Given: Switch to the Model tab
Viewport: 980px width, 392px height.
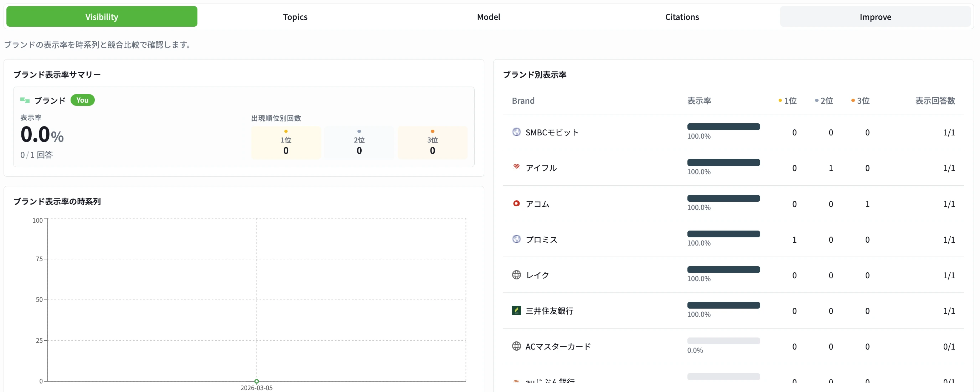Looking at the screenshot, I should tap(489, 17).
